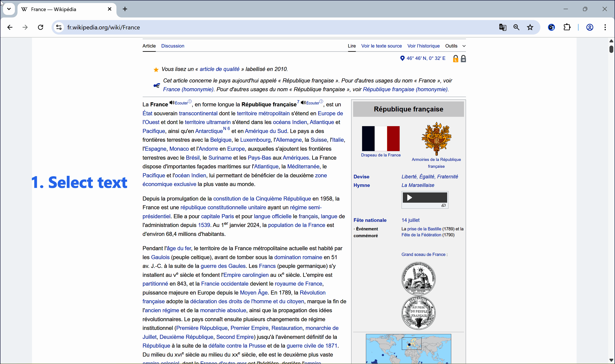The height and width of the screenshot is (364, 615).
Task: Click the Armoiries coat of arms image
Action: pyautogui.click(x=436, y=139)
